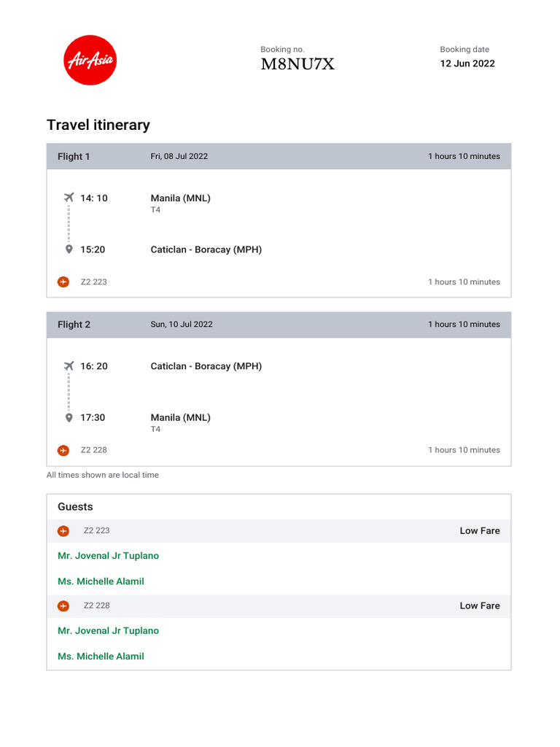Screen dimensions: 560x747
Task: Click the orange Z2 228 icon in Guests
Action: [63, 605]
